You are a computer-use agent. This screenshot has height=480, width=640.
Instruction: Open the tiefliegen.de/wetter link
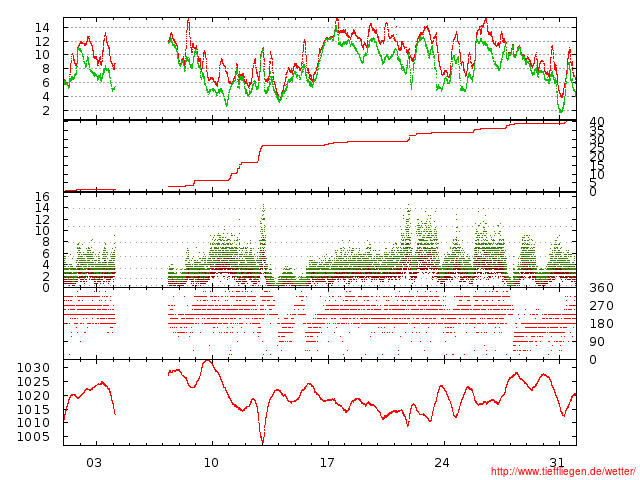tap(563, 472)
